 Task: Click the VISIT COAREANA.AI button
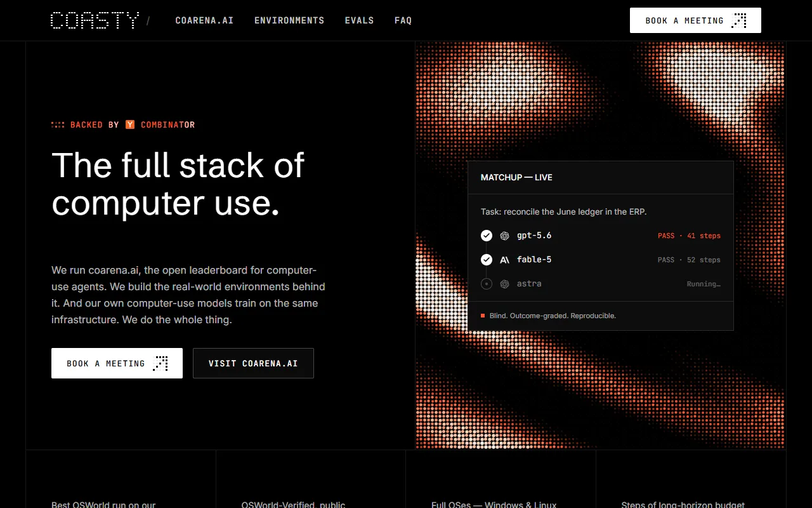pyautogui.click(x=253, y=363)
